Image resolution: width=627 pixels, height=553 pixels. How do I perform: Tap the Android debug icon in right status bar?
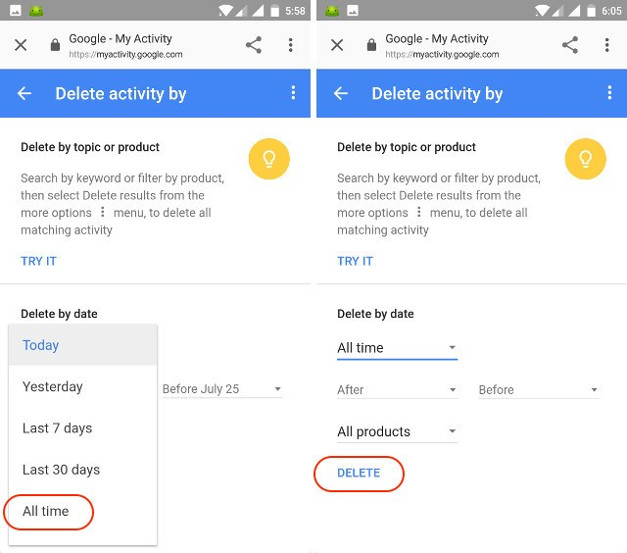332,11
